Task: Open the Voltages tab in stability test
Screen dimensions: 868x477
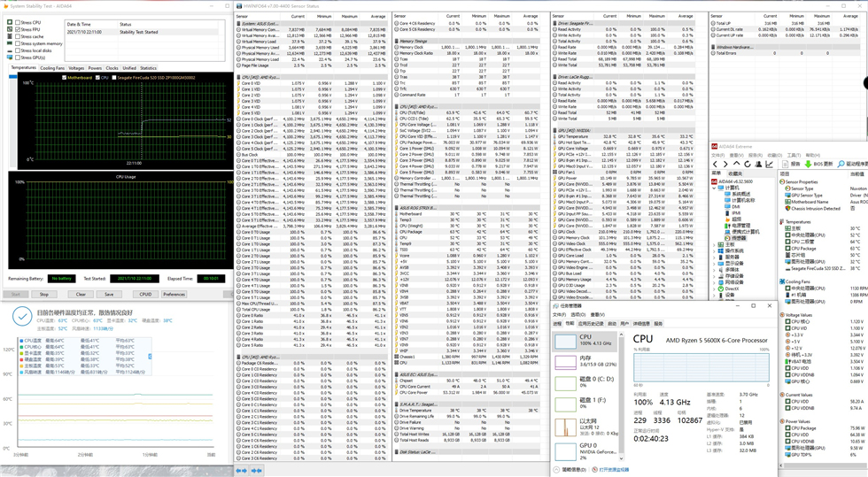Action: pyautogui.click(x=76, y=68)
